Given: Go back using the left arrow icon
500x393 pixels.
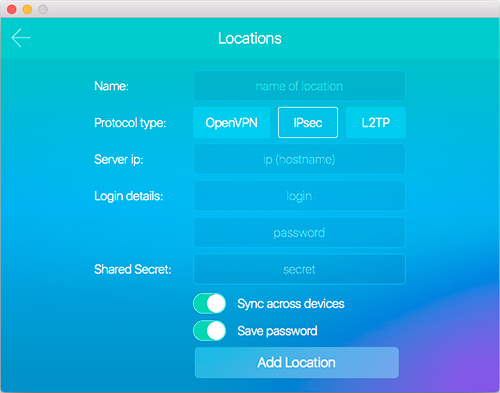Looking at the screenshot, I should click(x=21, y=38).
